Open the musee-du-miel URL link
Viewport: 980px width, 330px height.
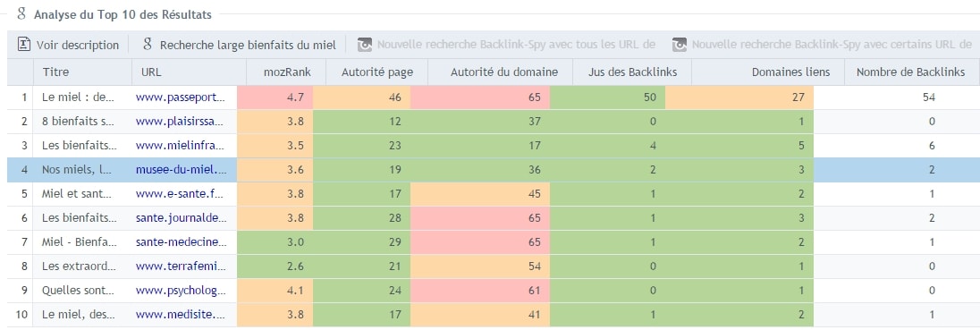click(x=182, y=169)
